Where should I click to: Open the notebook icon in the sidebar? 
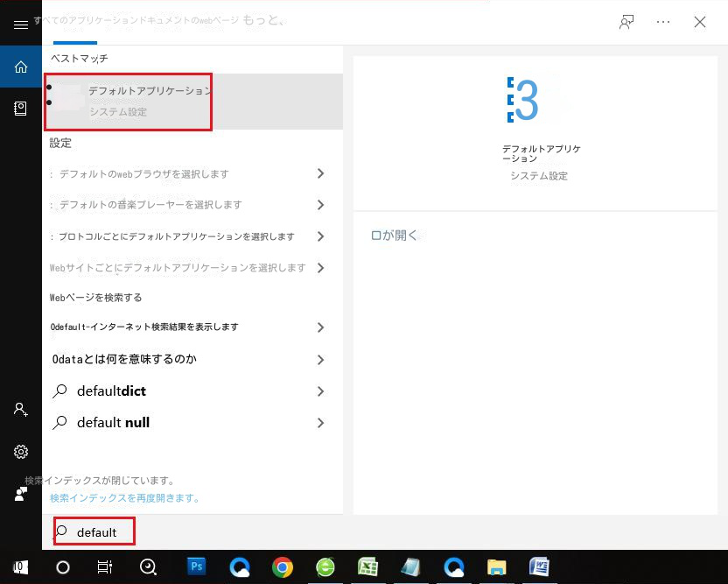click(x=21, y=108)
